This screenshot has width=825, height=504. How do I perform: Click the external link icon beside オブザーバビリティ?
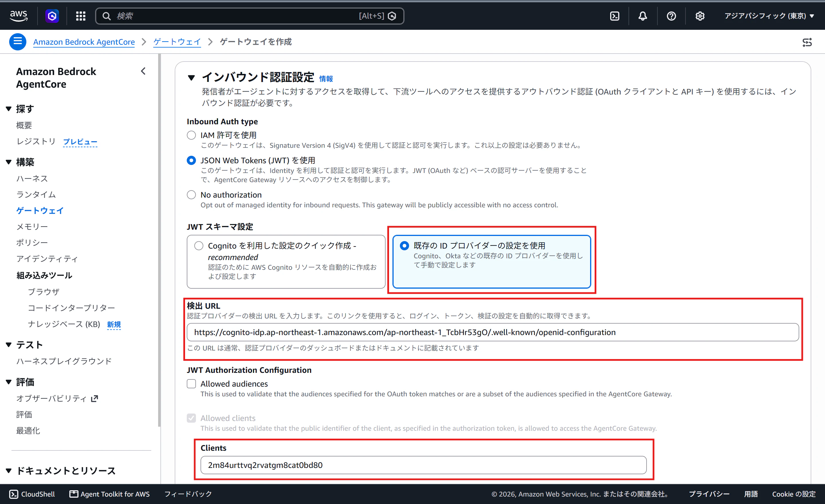click(95, 398)
